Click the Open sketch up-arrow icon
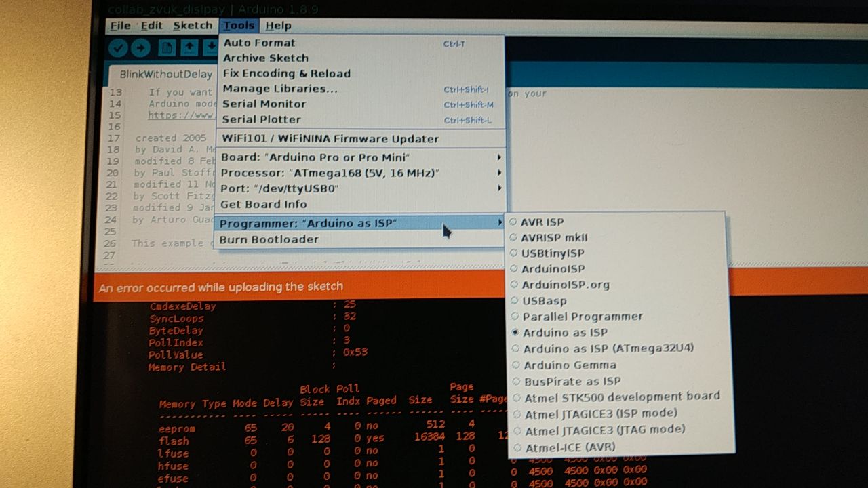 tap(189, 47)
